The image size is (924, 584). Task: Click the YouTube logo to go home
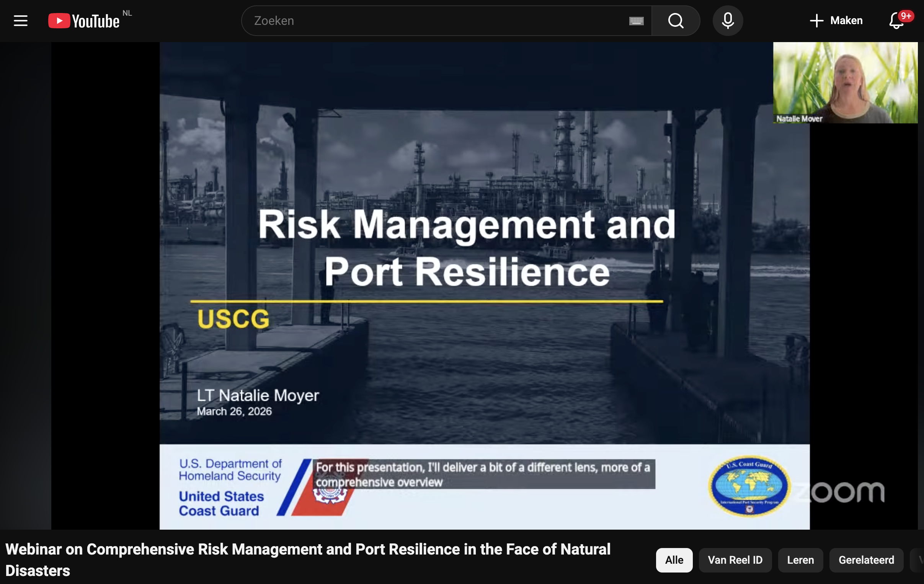[85, 21]
